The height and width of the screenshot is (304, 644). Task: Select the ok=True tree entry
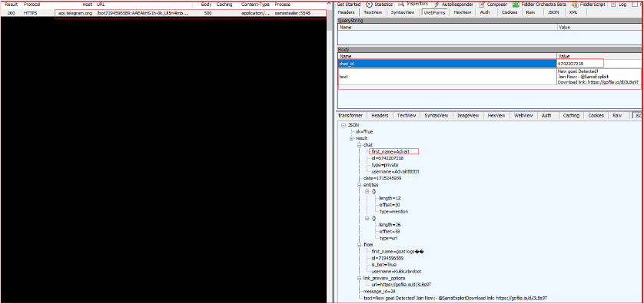364,132
